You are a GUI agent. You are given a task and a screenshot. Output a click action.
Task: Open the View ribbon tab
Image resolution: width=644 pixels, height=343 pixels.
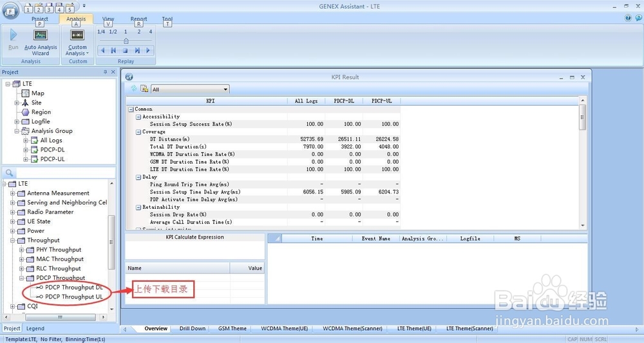(108, 19)
